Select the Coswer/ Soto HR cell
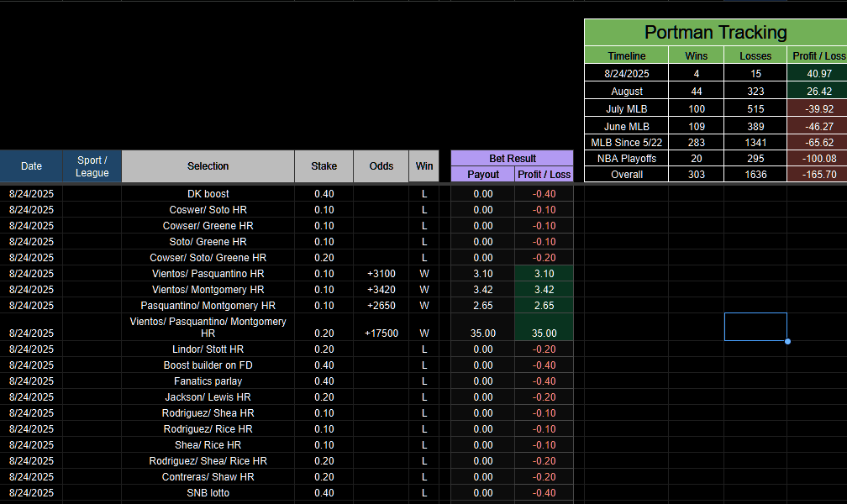Image resolution: width=847 pixels, height=504 pixels. pos(208,210)
